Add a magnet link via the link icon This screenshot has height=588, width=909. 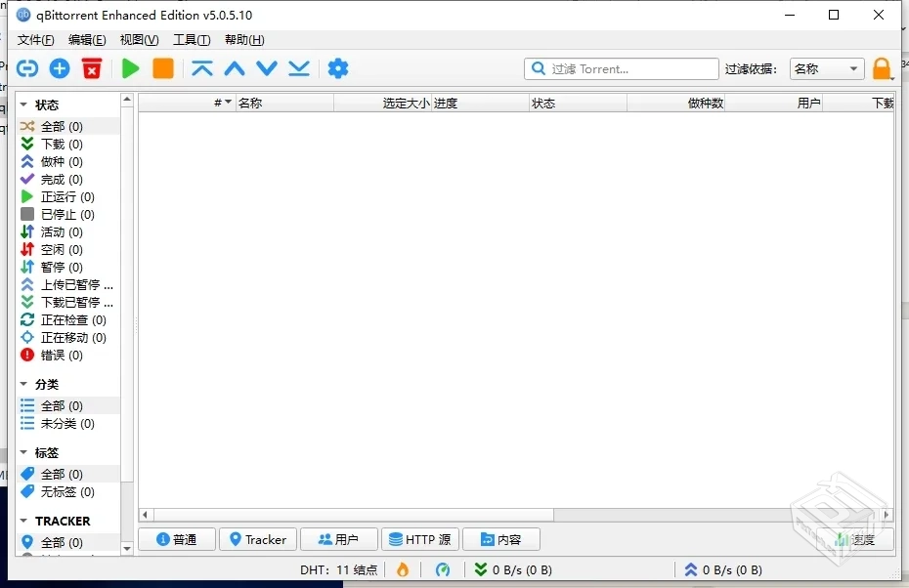pos(27,68)
